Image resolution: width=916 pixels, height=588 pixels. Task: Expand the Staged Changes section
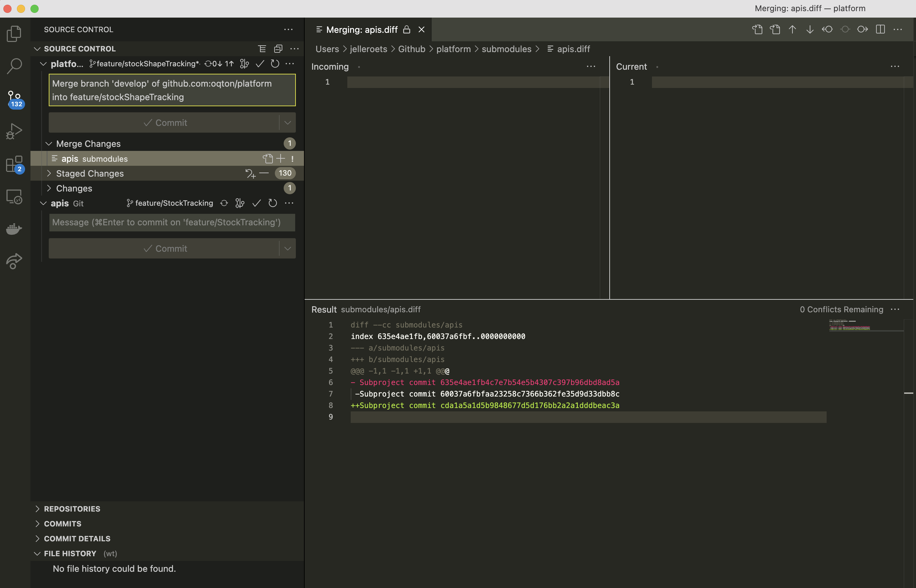coord(49,173)
